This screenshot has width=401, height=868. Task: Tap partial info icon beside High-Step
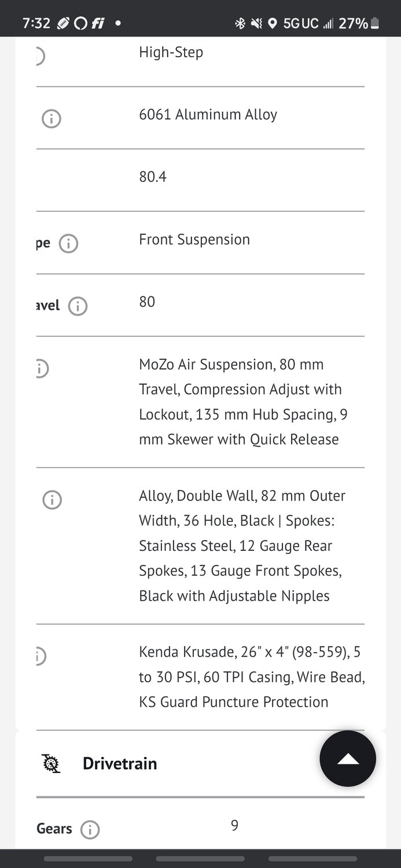[39, 56]
